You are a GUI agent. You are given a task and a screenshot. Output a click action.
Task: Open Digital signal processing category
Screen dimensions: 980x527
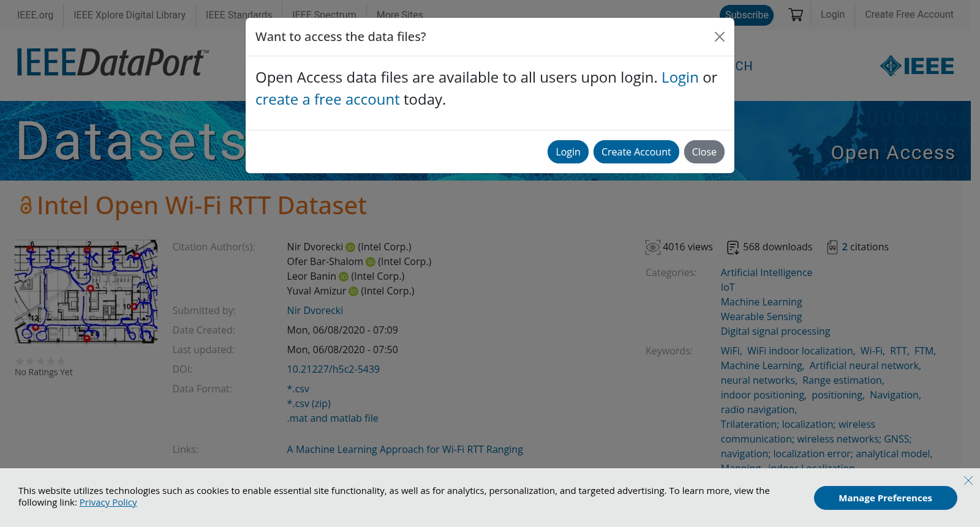click(x=775, y=332)
